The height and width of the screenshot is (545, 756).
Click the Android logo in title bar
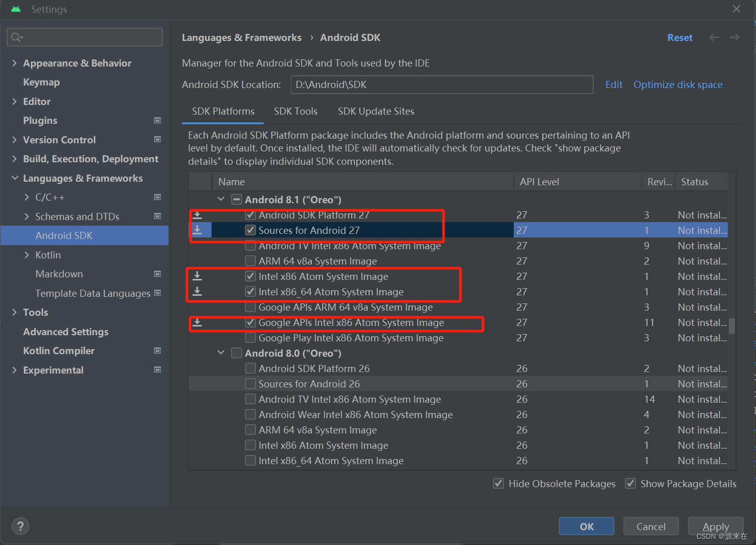16,9
